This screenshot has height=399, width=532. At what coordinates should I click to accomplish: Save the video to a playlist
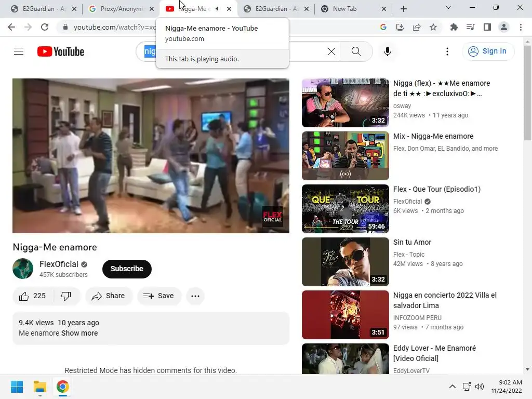(x=159, y=296)
